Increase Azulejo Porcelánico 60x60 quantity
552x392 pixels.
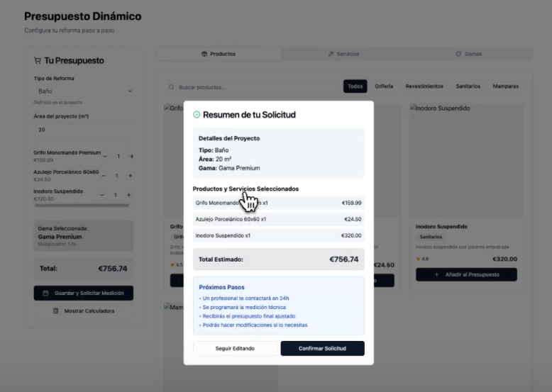131,176
